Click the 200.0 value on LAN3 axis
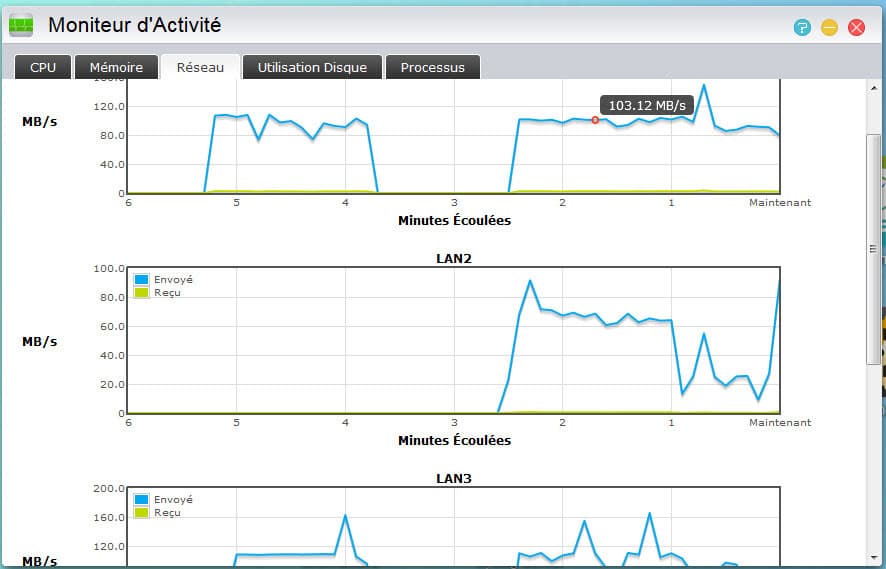This screenshot has width=886, height=569. pos(109,488)
